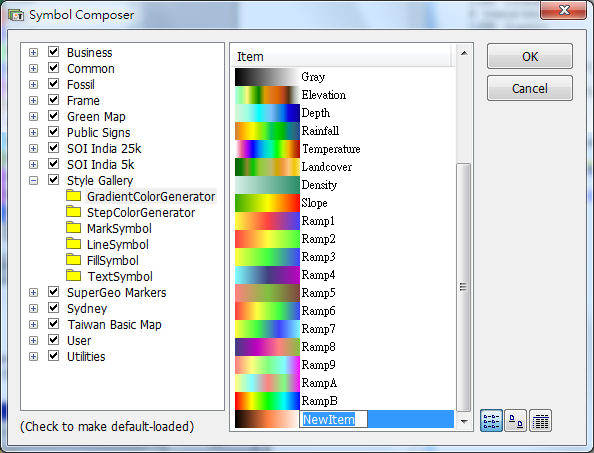Select the Temperature gradient swatch
The image size is (594, 453).
point(267,149)
